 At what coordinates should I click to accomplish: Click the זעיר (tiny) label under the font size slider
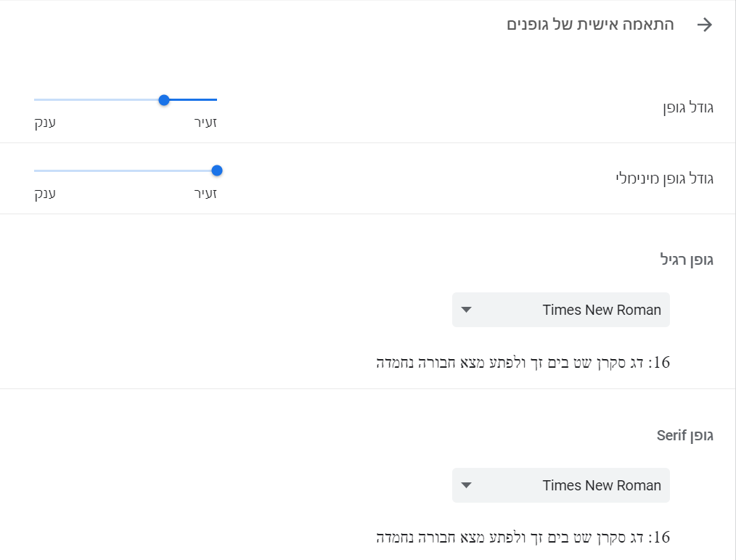205,123
